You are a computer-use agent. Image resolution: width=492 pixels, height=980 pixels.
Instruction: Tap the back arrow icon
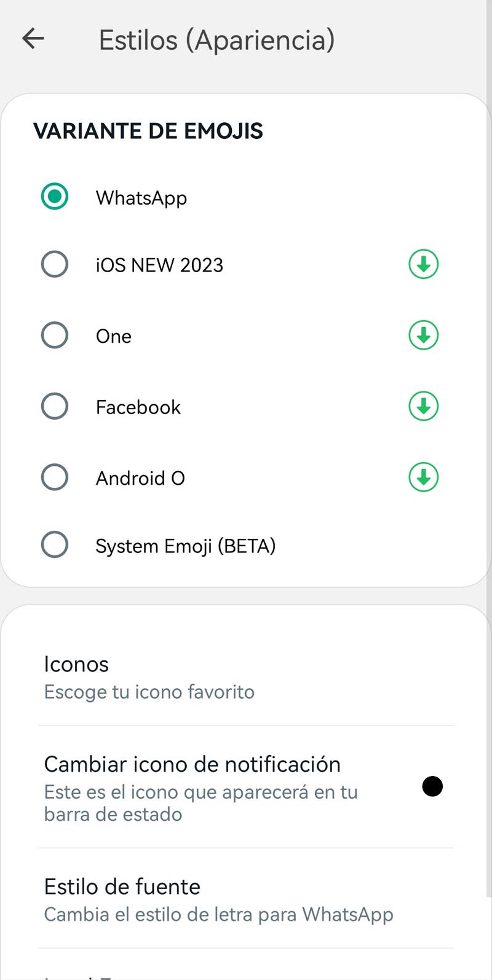click(x=33, y=39)
